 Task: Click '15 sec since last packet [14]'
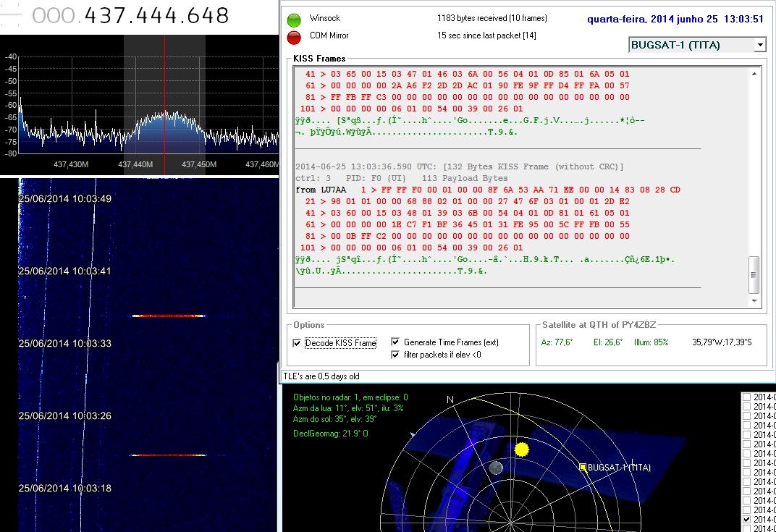pyautogui.click(x=486, y=35)
